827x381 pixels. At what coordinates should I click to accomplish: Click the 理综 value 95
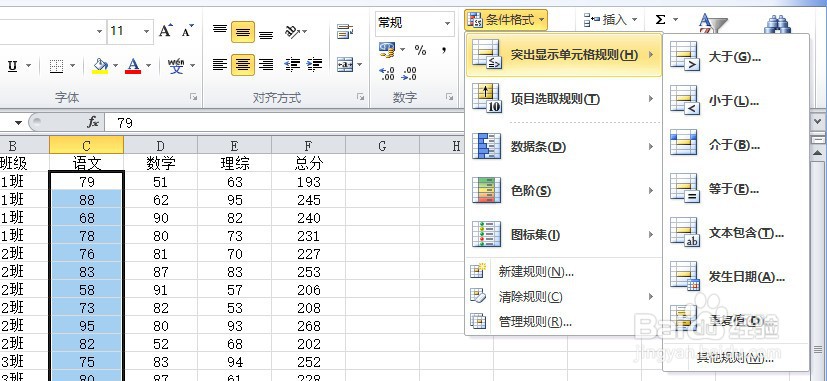pyautogui.click(x=234, y=200)
